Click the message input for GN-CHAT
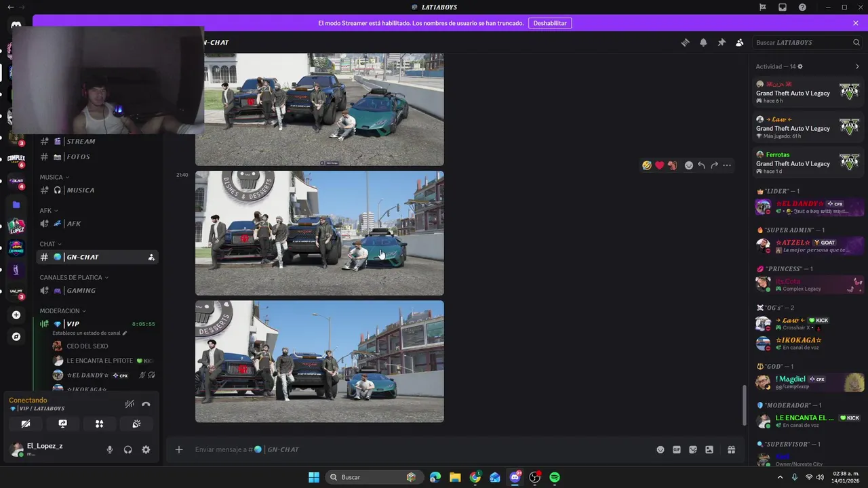 point(420,449)
